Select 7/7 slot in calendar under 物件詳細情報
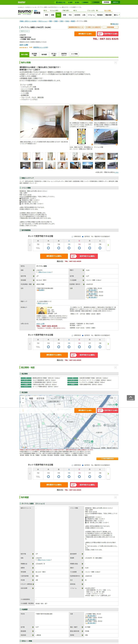 [89, 248]
